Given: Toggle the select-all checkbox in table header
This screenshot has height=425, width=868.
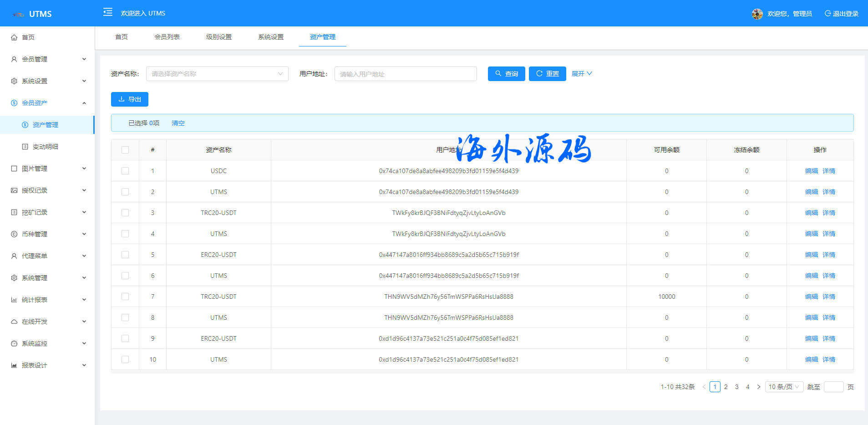Looking at the screenshot, I should (x=125, y=150).
